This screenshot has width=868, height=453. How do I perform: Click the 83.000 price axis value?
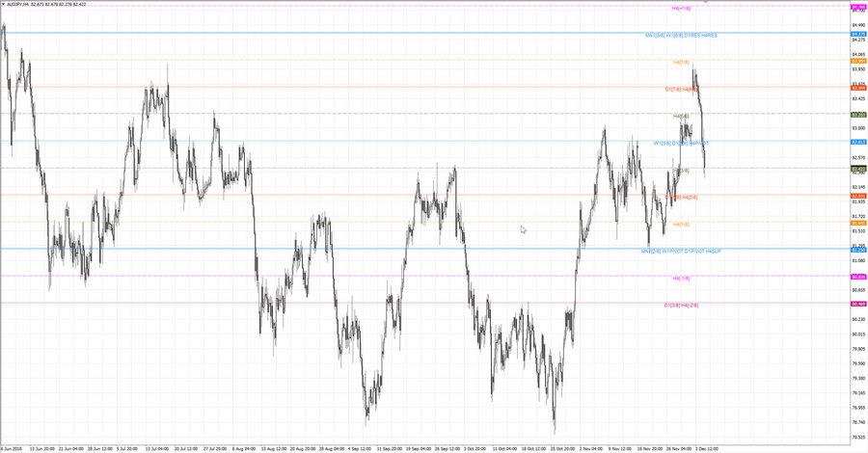click(858, 128)
